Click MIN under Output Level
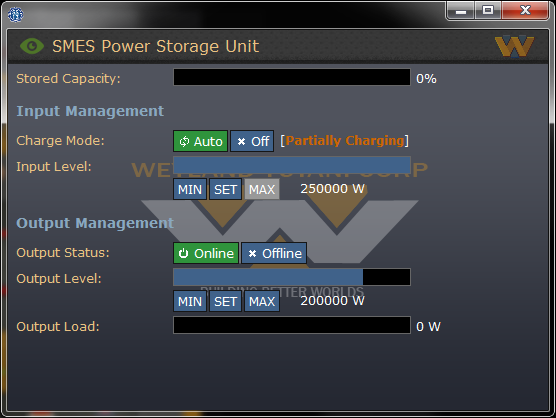This screenshot has height=418, width=556. (x=190, y=301)
